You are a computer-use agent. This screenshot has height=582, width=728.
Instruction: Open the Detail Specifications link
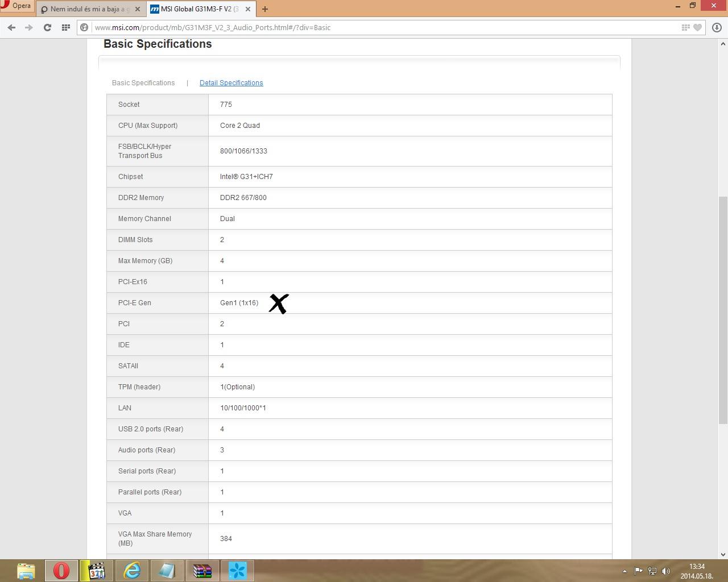click(231, 83)
